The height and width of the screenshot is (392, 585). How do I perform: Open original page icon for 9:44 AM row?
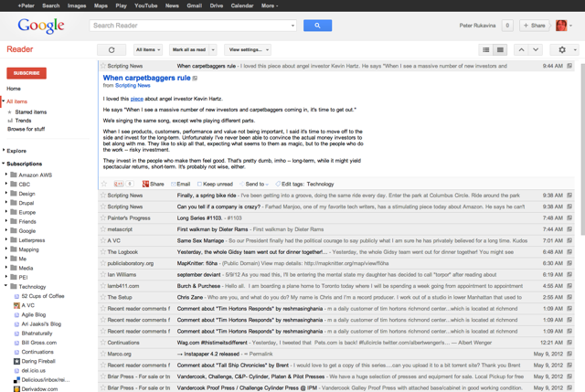[x=569, y=66]
